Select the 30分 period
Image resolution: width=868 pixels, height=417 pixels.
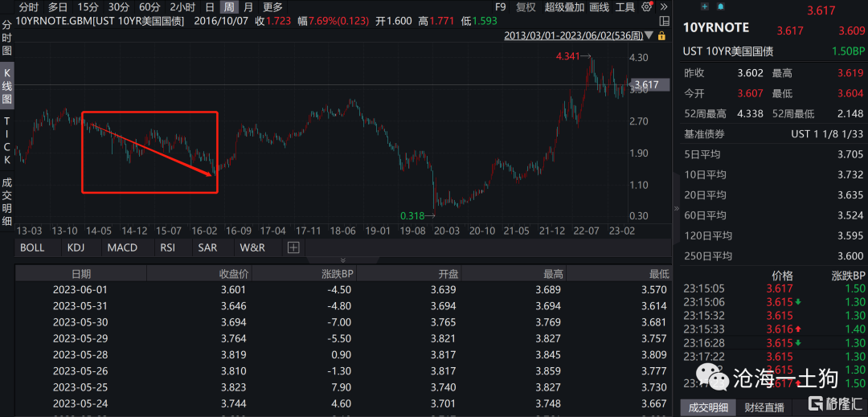tap(118, 7)
